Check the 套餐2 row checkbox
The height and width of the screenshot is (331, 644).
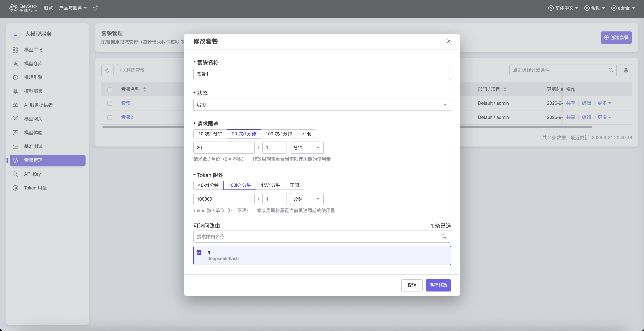[x=110, y=118]
